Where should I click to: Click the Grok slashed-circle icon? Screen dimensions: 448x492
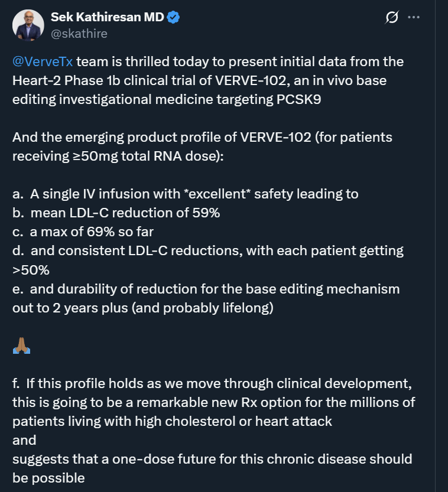point(391,18)
